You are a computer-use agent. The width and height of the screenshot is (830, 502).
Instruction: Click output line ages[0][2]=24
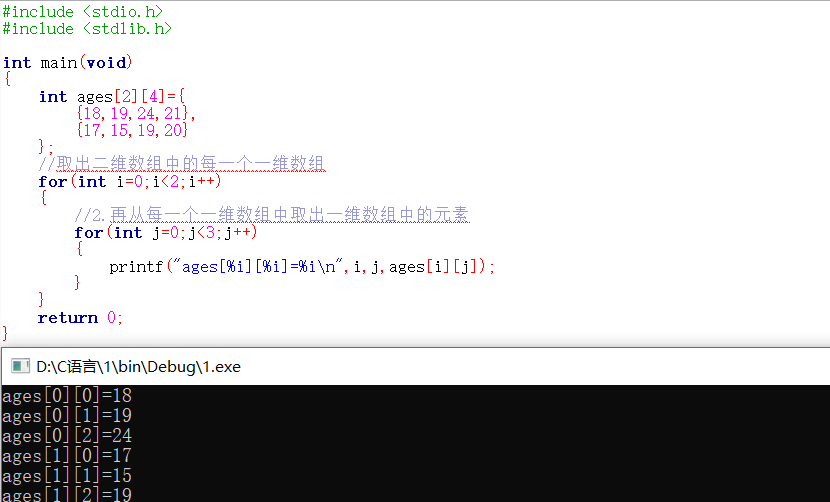[x=67, y=436]
